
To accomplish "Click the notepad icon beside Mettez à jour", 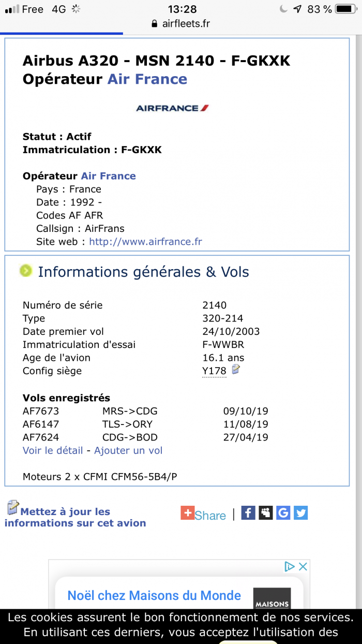I will click(13, 508).
